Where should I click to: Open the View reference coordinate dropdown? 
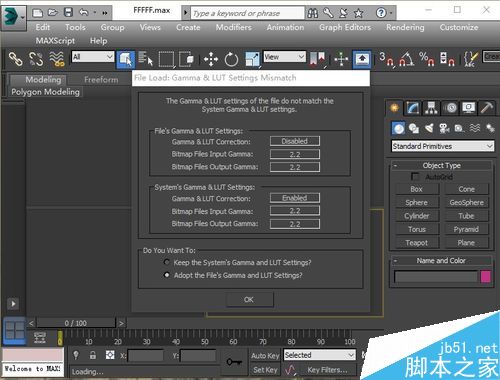(284, 57)
